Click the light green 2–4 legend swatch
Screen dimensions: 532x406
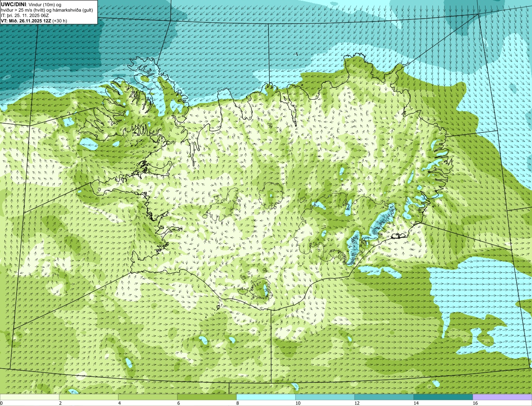pos(89,397)
